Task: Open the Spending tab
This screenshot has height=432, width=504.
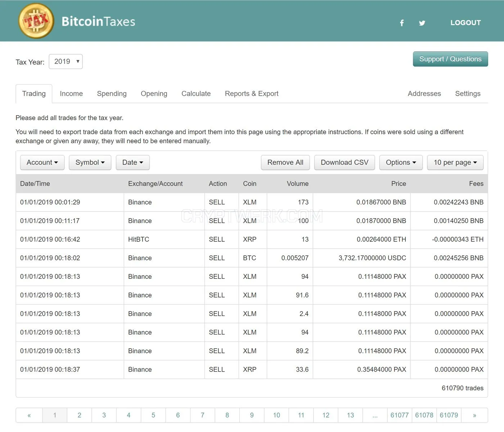Action: coord(112,94)
